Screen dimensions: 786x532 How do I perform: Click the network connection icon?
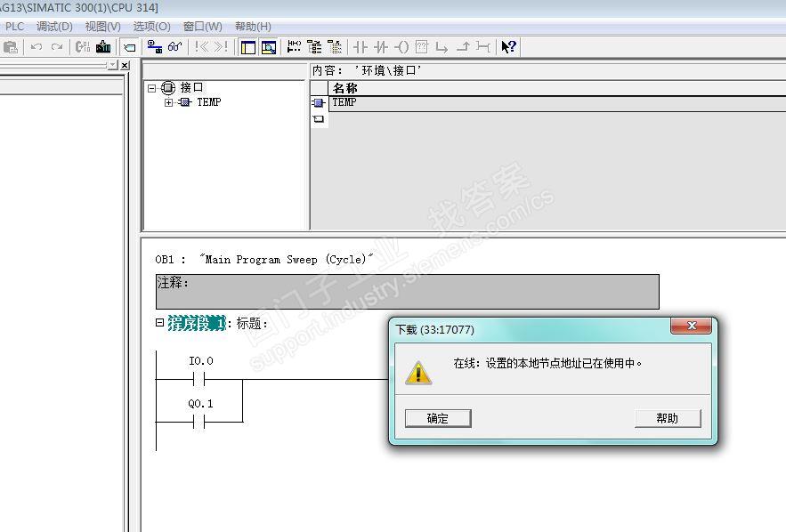(x=154, y=47)
